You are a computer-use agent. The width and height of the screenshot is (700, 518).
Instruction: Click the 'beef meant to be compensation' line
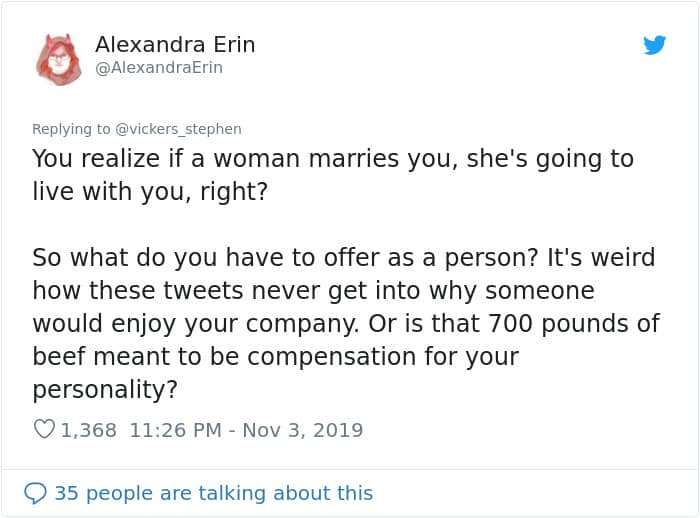275,357
